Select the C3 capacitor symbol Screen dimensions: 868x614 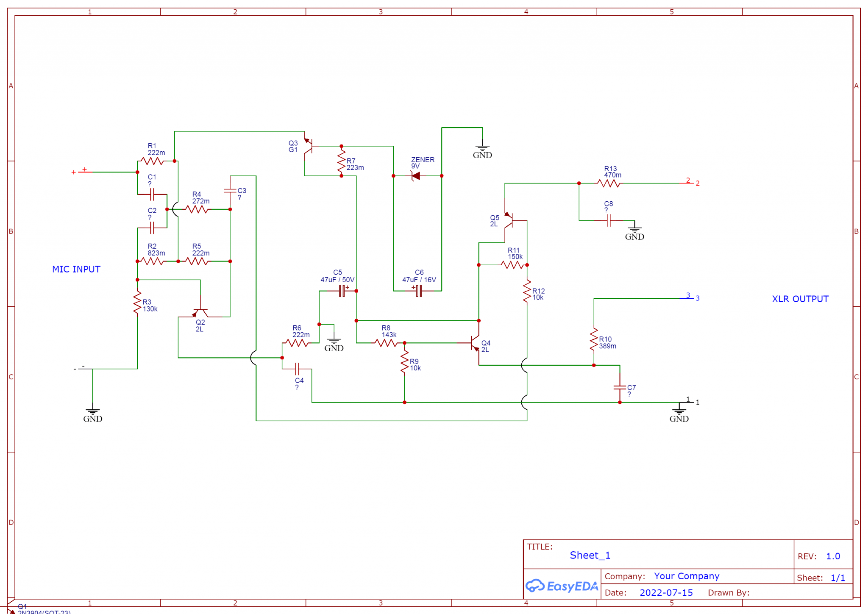point(230,191)
